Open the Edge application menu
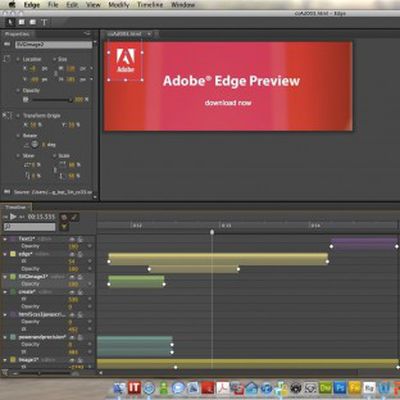This screenshot has height=400, width=400. (32, 5)
